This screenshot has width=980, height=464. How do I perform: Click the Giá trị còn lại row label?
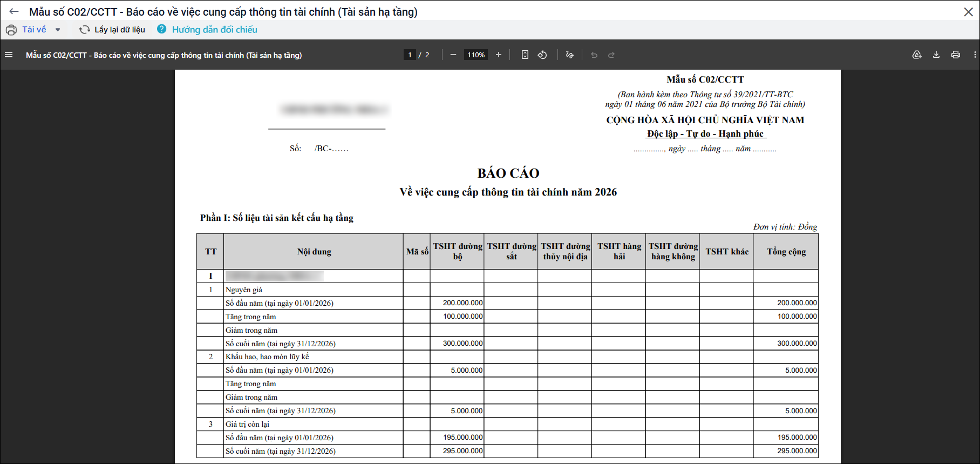[247, 424]
